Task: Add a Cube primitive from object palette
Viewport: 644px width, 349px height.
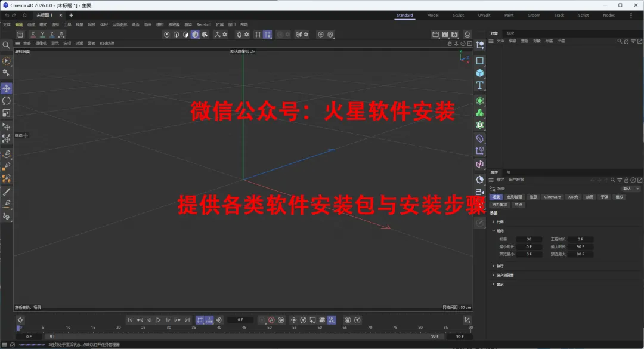Action: tap(479, 73)
